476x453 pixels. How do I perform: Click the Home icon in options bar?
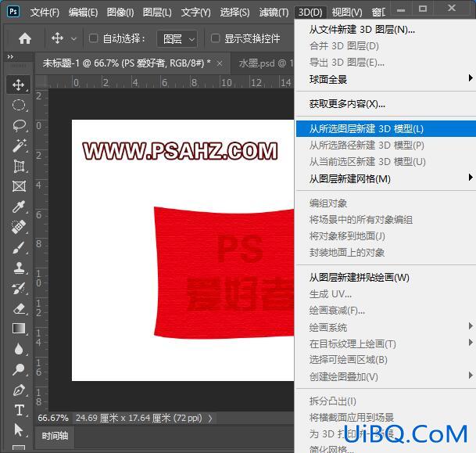(25, 38)
